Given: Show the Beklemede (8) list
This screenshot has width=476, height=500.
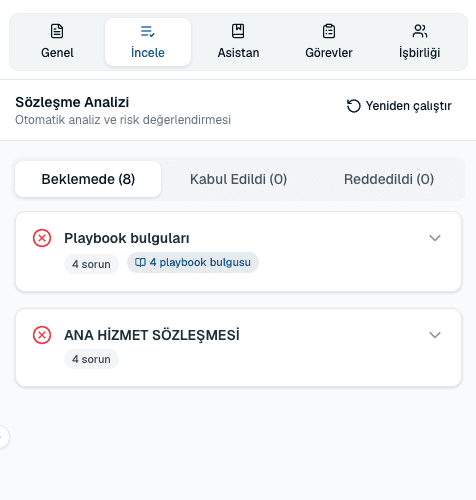Looking at the screenshot, I should pyautogui.click(x=88, y=179).
